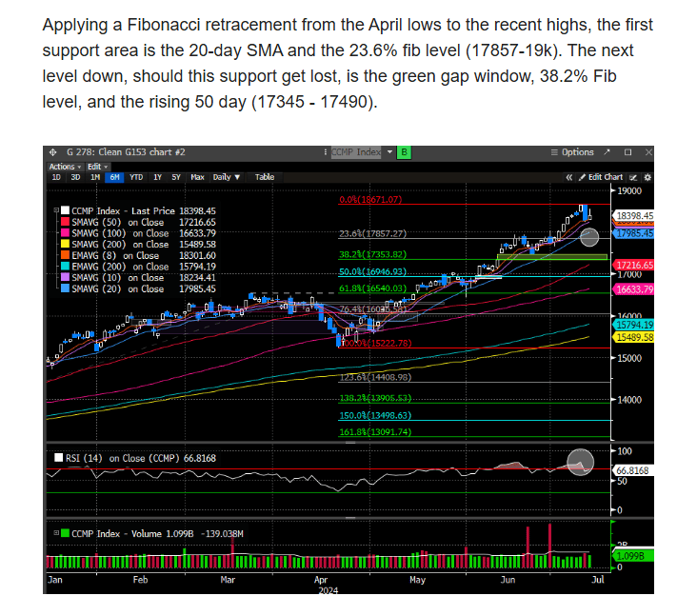Image resolution: width=677 pixels, height=616 pixels.
Task: Click the green B button
Action: 404,152
